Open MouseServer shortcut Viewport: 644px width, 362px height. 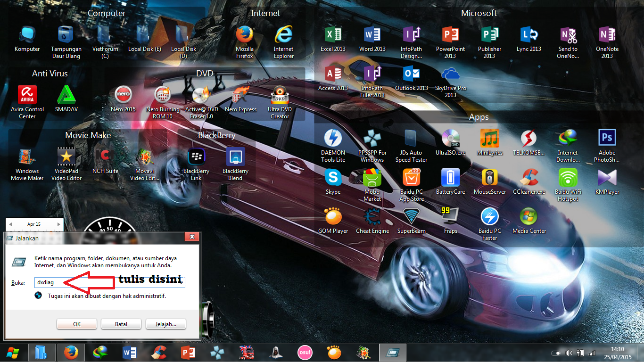[490, 181]
